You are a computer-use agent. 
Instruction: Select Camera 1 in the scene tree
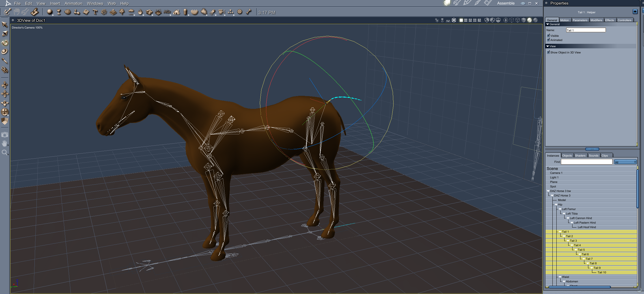pyautogui.click(x=591, y=173)
